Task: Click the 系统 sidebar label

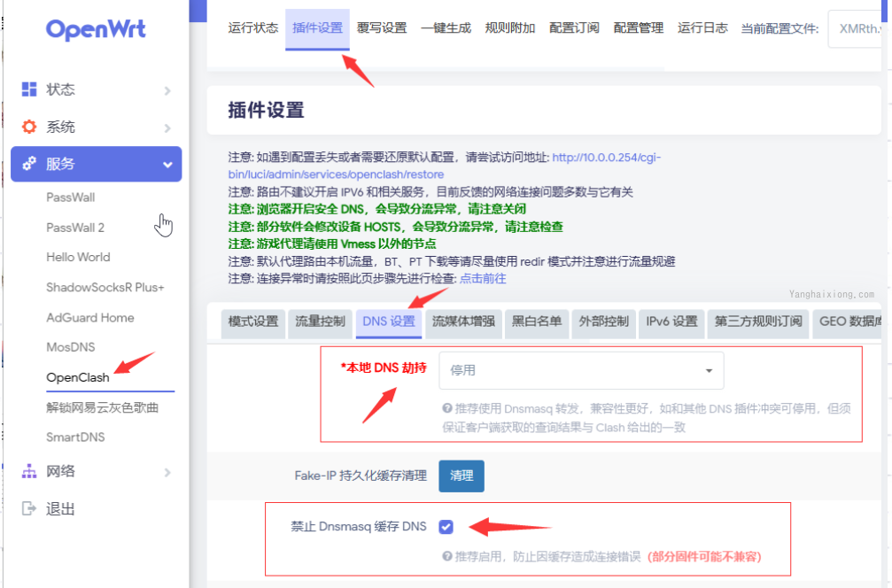Action: tap(60, 127)
